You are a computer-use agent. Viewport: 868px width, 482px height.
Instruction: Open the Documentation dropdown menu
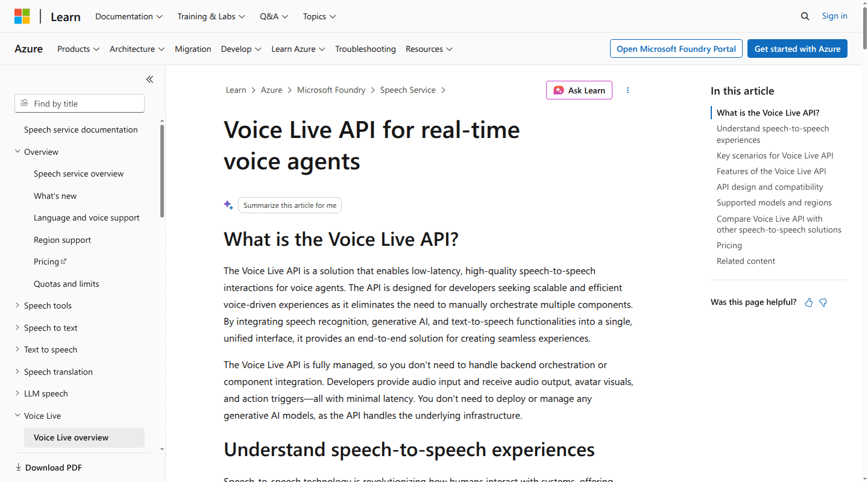(129, 16)
